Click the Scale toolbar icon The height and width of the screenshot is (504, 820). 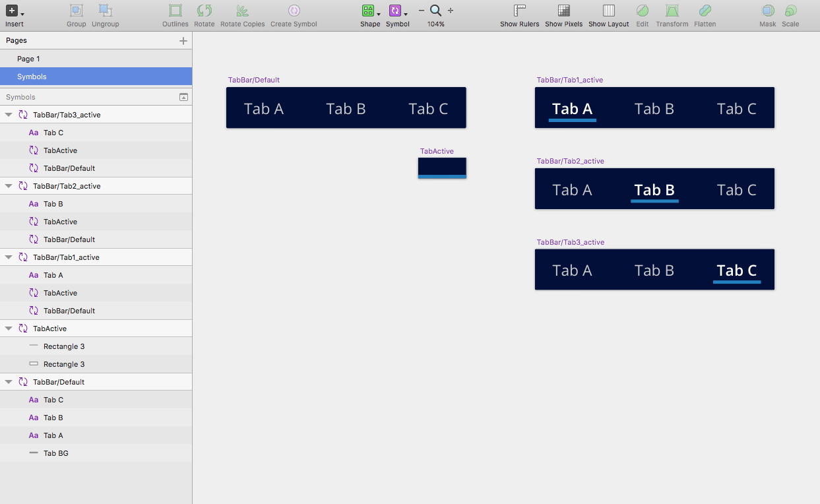pos(790,11)
